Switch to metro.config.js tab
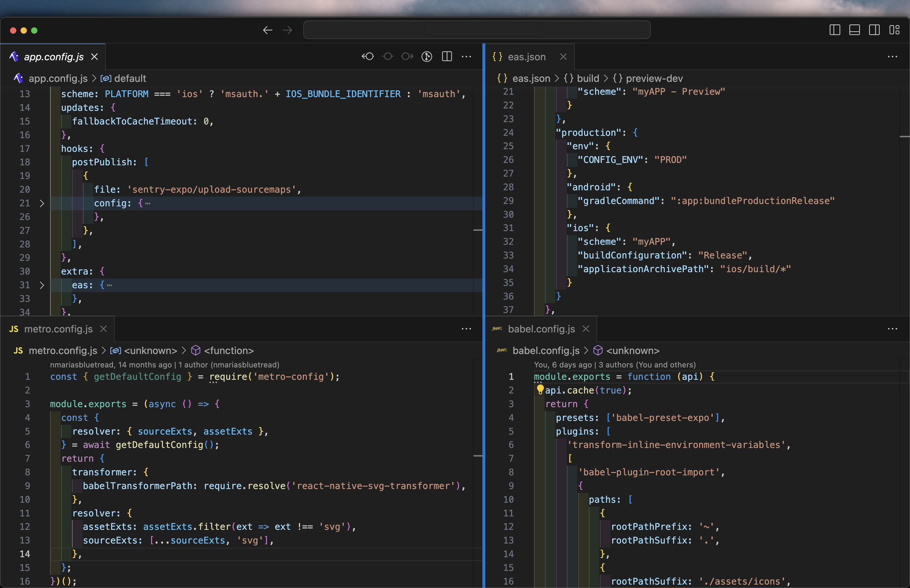 tap(58, 329)
